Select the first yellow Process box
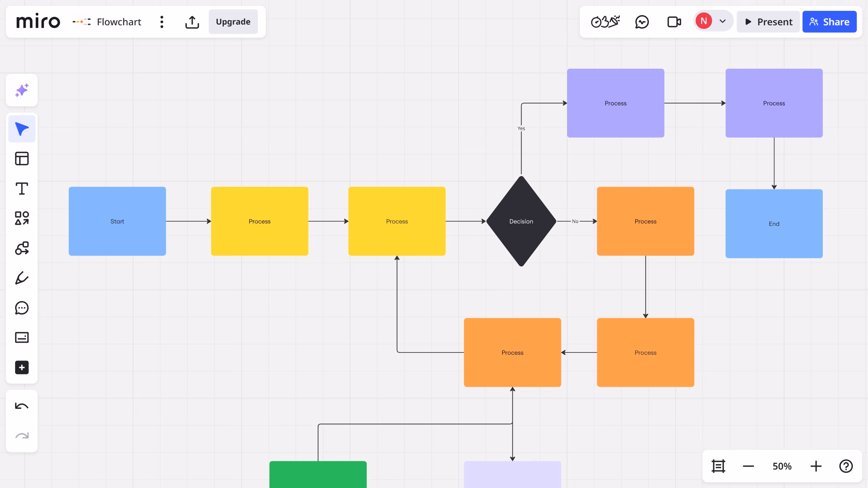The width and height of the screenshot is (868, 488). tap(260, 221)
